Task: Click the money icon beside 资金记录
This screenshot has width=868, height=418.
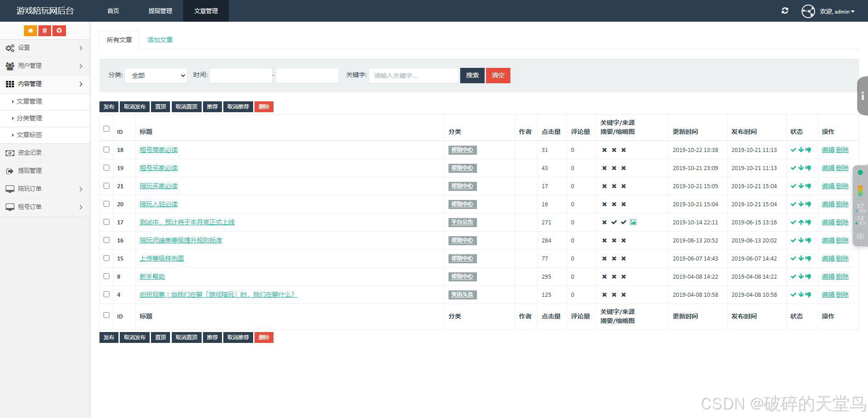Action: [x=10, y=153]
